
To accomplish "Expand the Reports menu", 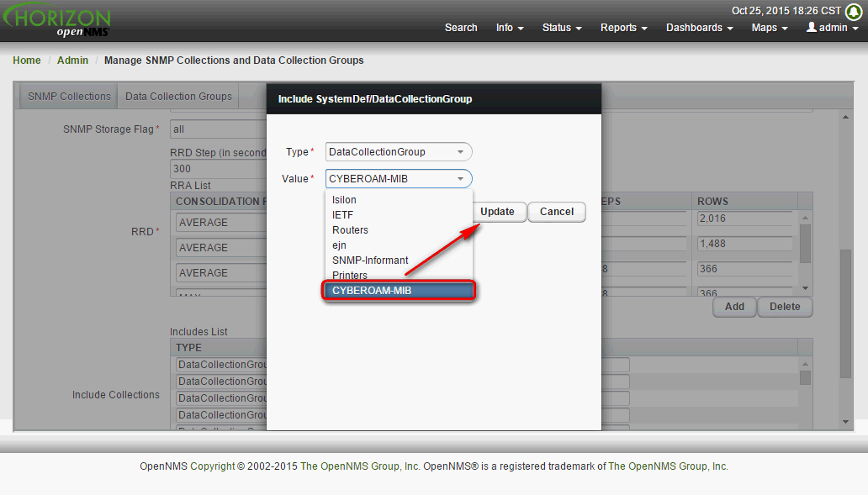I will [623, 28].
